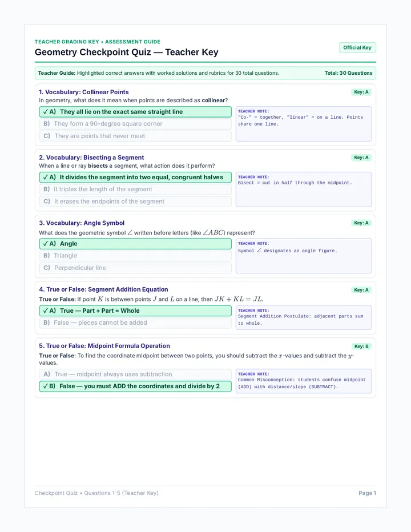Pick 'False — pieces cannot be added'
Viewport: 411px width, 532px height.
point(135,323)
